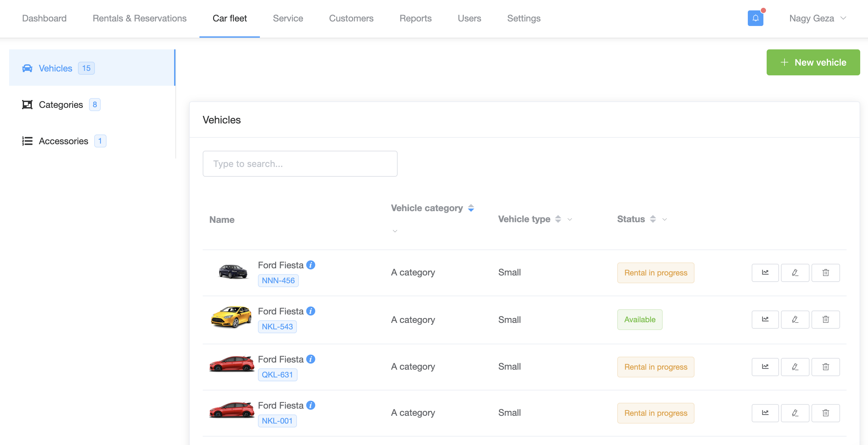Open the Status filter dropdown
Image resolution: width=868 pixels, height=445 pixels.
pos(664,219)
